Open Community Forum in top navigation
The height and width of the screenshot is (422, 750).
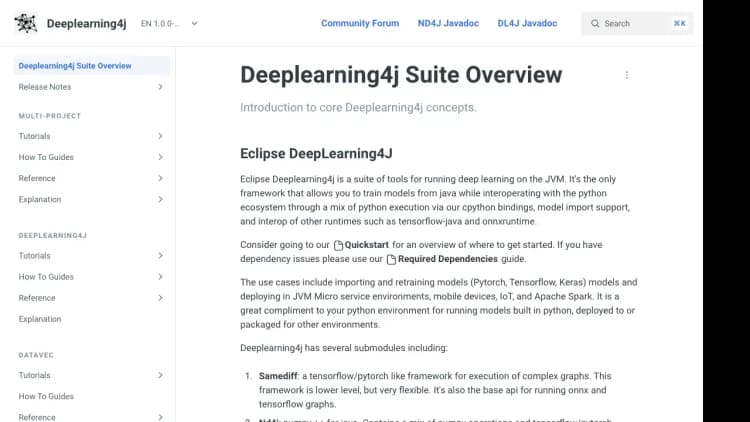(x=359, y=23)
